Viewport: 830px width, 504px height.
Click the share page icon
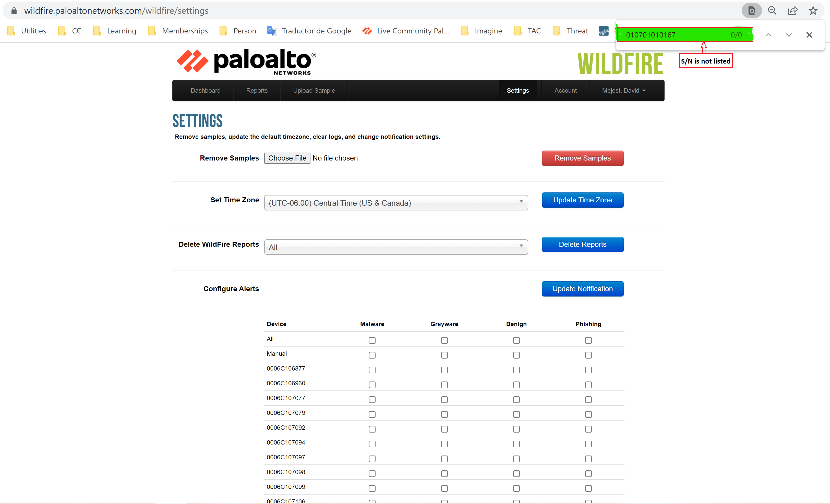pos(792,11)
